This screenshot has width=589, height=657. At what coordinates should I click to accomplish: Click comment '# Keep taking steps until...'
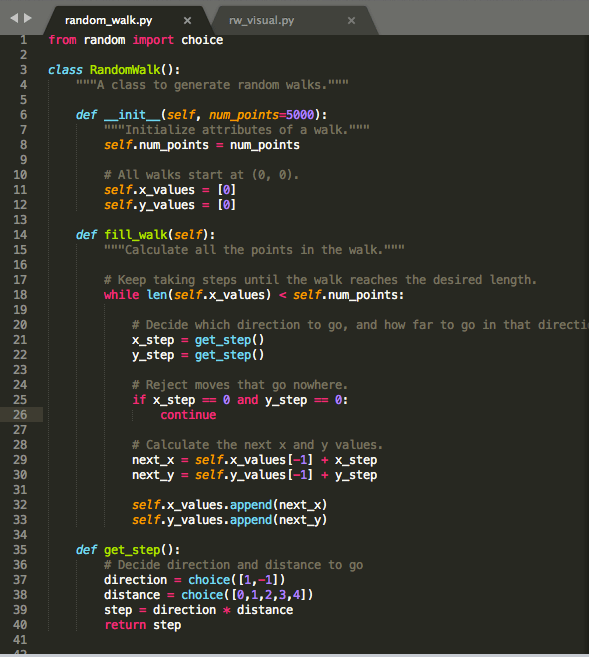320,279
